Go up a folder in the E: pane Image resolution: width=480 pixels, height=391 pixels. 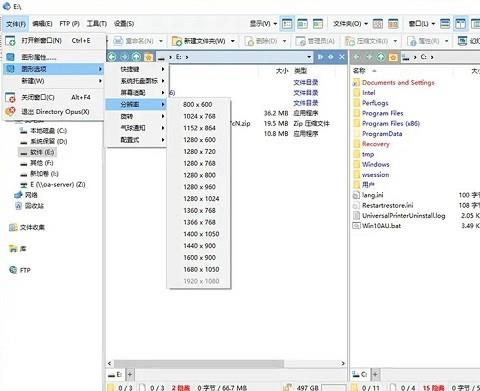[x=136, y=57]
